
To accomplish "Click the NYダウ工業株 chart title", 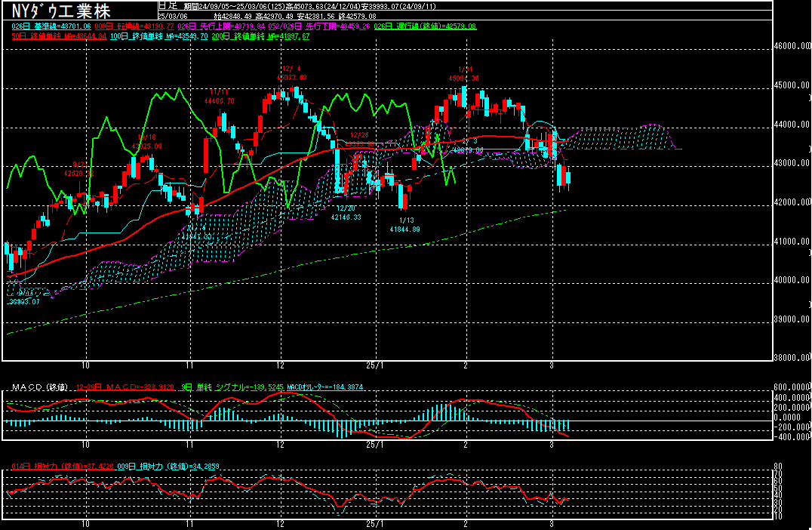I will coord(61,11).
